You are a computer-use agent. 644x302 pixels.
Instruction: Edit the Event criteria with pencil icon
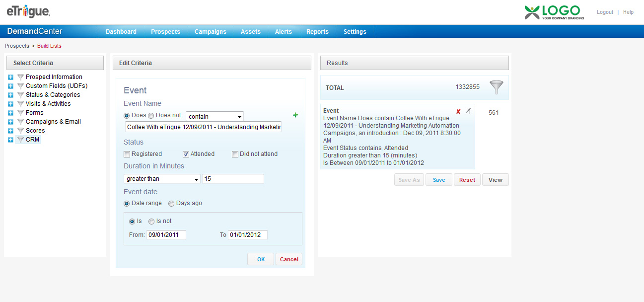pos(468,111)
